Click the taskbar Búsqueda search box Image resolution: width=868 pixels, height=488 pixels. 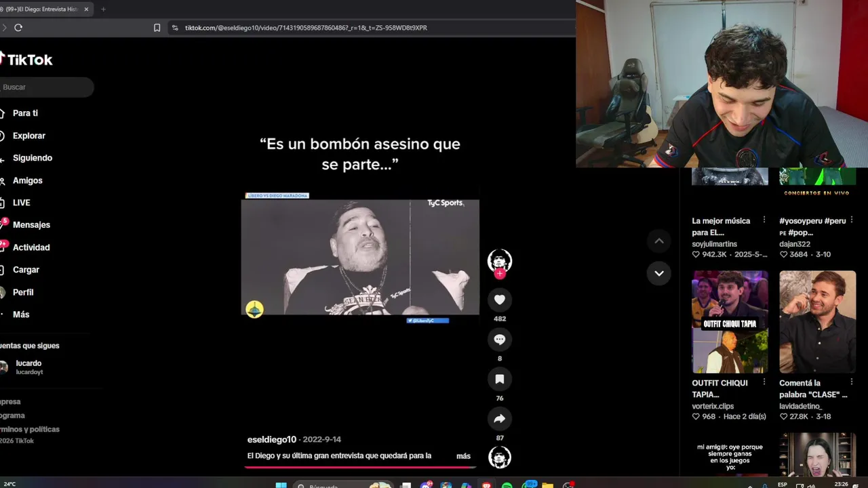coord(342,485)
